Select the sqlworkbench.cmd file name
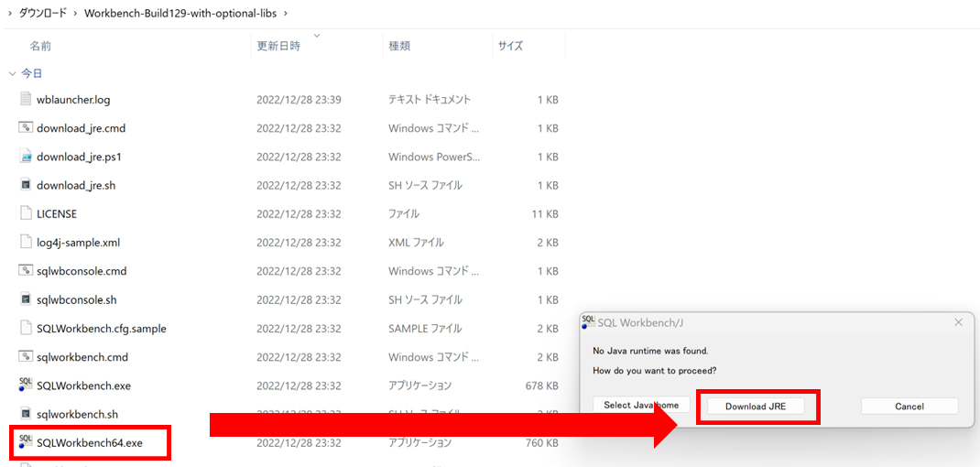Screen dimensions: 980x467 click(x=82, y=357)
